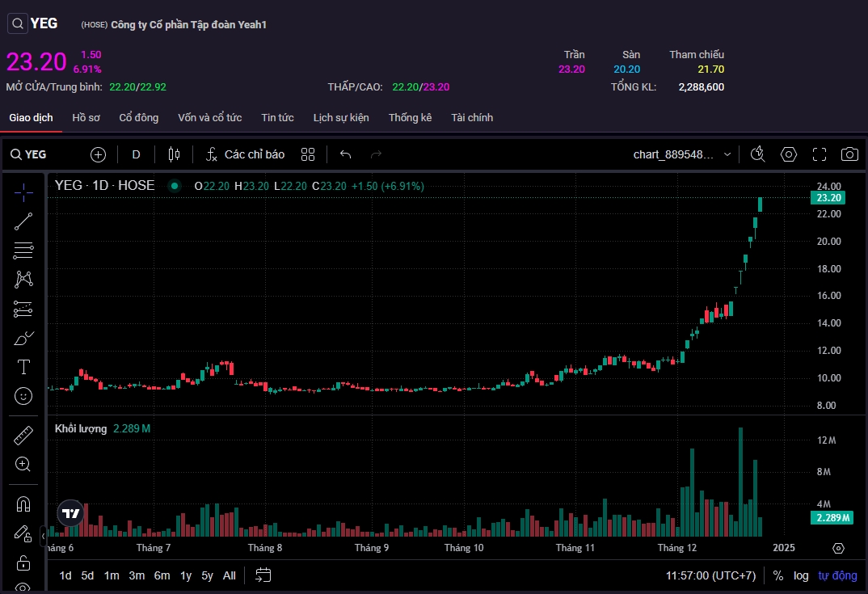Open the Tin tức tab

pos(277,117)
